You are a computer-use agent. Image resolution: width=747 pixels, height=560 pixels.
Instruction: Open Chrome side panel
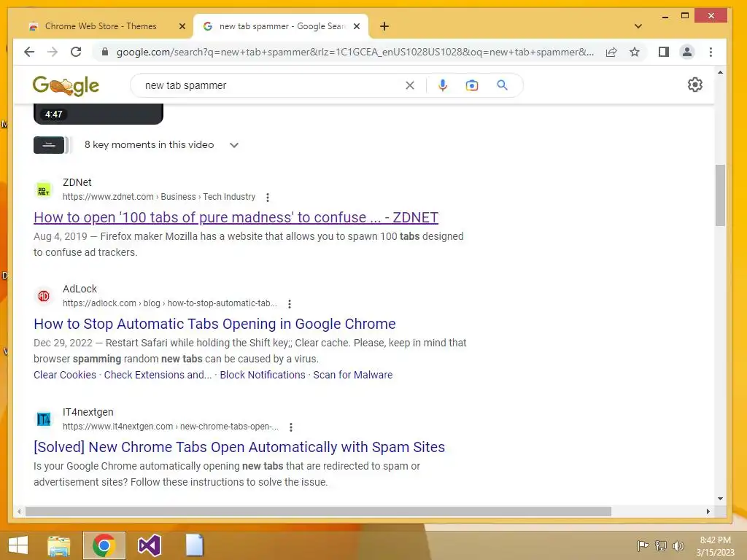(664, 52)
